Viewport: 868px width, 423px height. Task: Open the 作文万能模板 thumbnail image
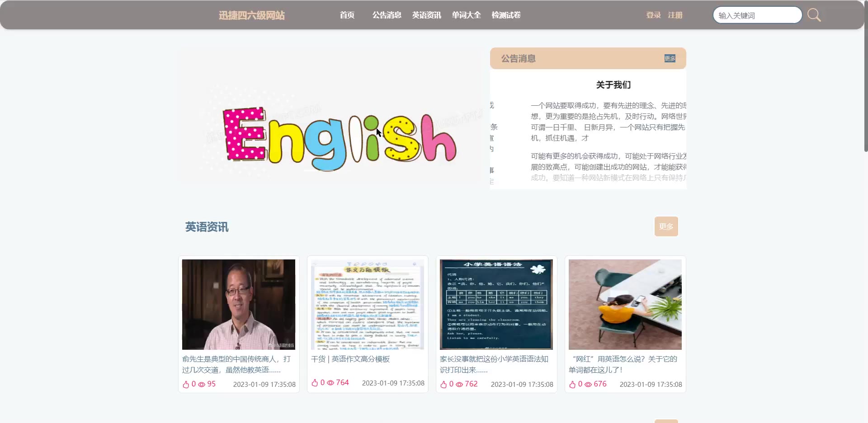click(368, 305)
